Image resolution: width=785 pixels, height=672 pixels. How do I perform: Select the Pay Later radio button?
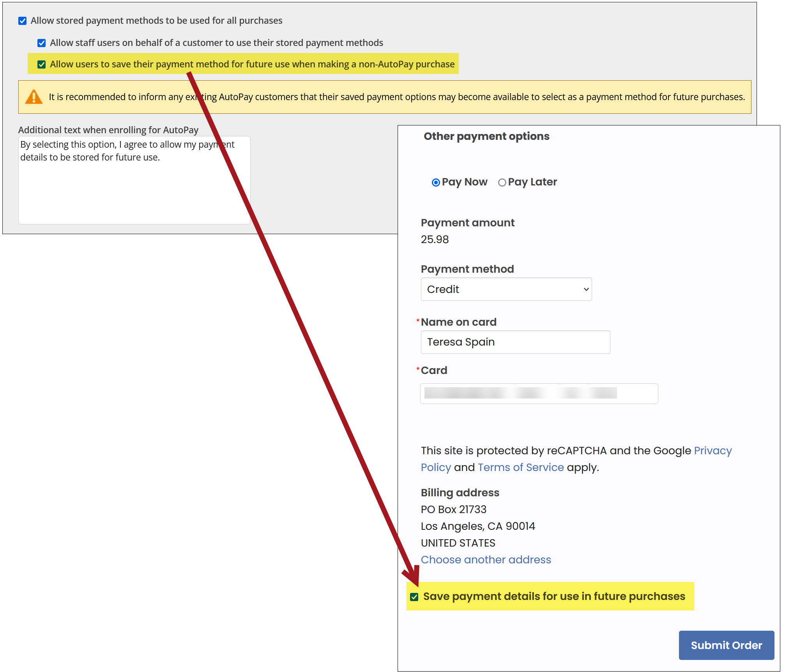click(502, 182)
